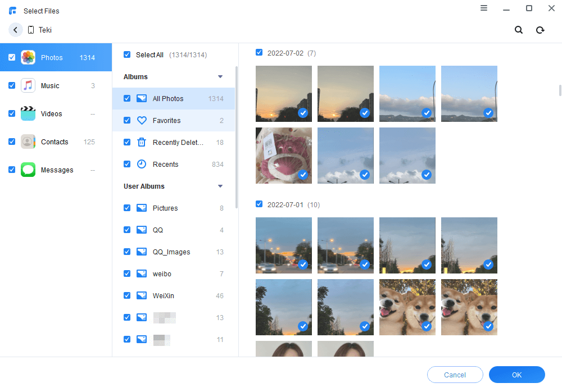Open the search magnifier icon

(519, 30)
